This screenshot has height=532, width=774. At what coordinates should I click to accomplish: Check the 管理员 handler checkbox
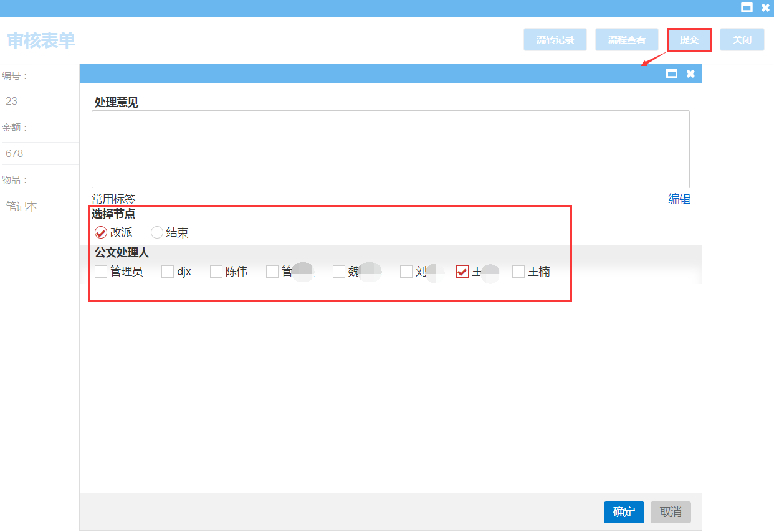[101, 272]
